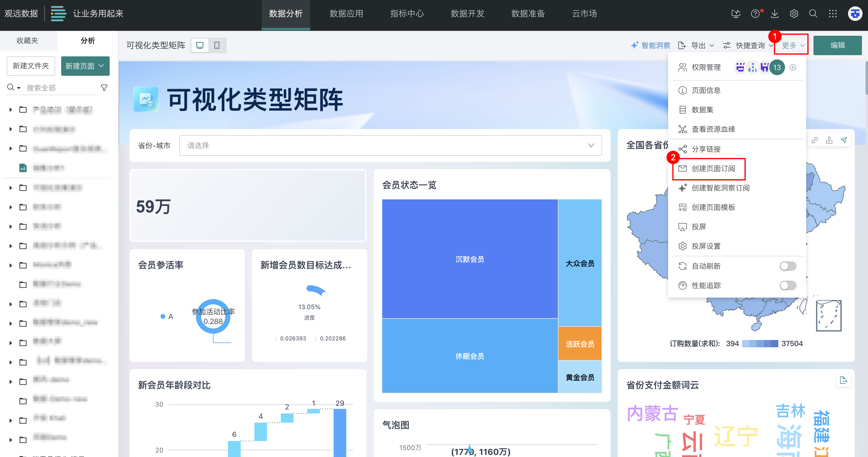868x457 pixels.
Task: Switch to the 数据应用 tab
Action: pyautogui.click(x=346, y=14)
